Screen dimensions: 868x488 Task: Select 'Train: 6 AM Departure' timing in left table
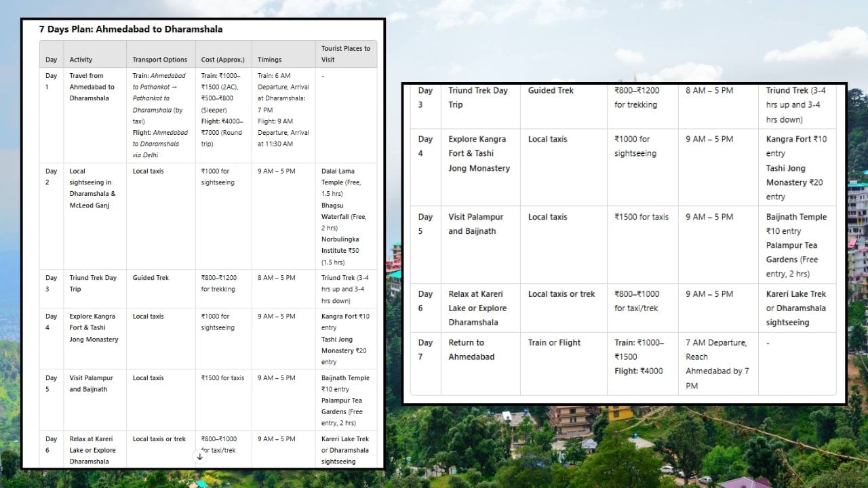[283, 81]
